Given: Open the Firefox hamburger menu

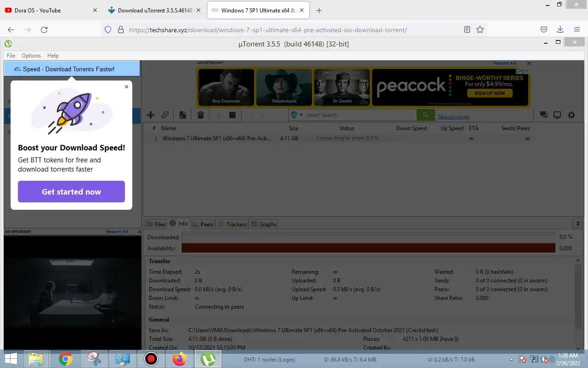Looking at the screenshot, I should pyautogui.click(x=577, y=29).
